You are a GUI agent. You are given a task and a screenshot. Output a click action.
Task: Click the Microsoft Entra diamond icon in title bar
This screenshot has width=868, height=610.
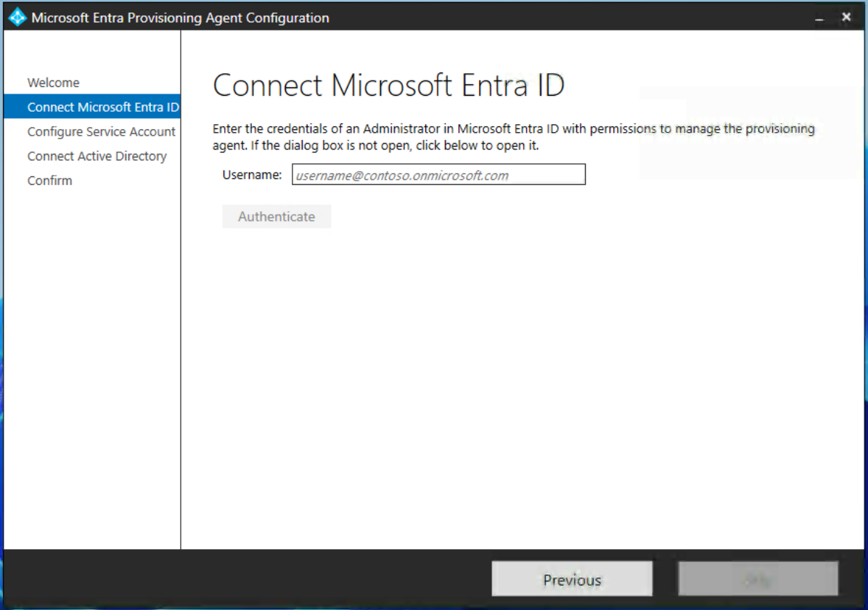tap(17, 17)
